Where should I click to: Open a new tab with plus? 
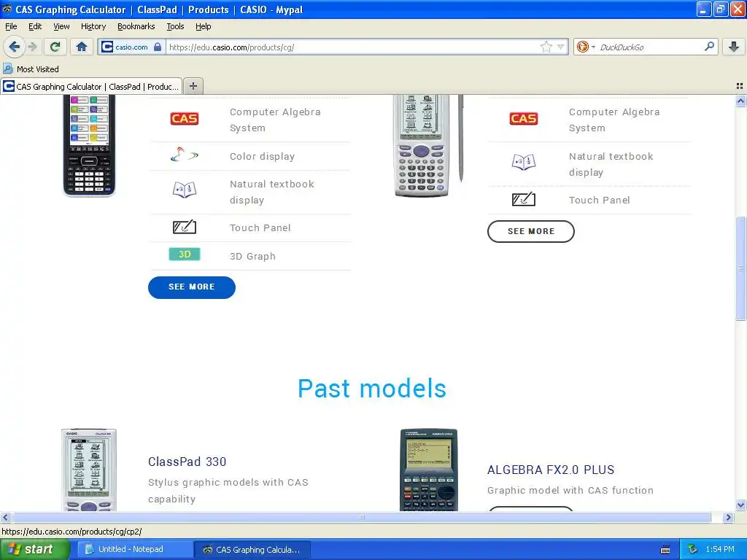(x=193, y=86)
